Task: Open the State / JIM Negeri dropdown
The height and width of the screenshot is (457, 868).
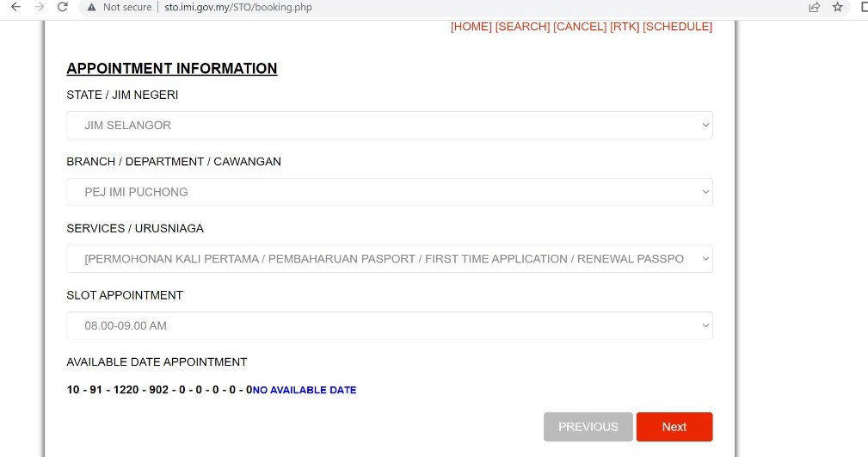Action: pyautogui.click(x=390, y=126)
